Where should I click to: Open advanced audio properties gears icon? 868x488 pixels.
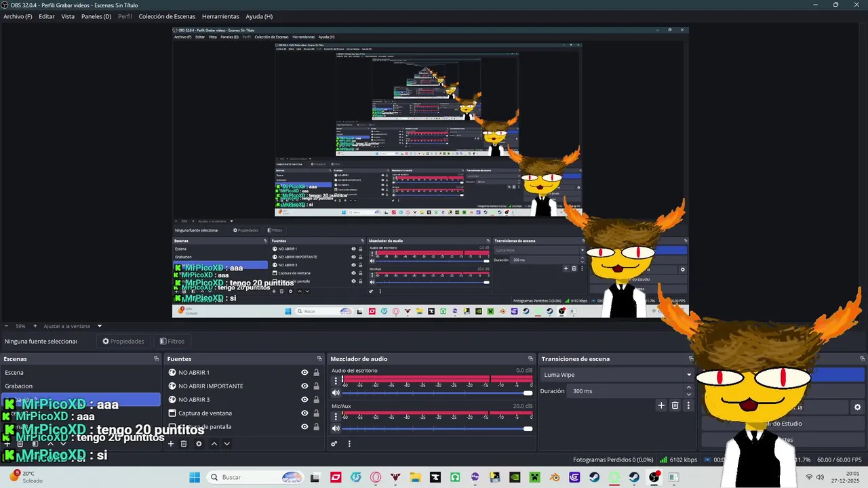(x=334, y=444)
